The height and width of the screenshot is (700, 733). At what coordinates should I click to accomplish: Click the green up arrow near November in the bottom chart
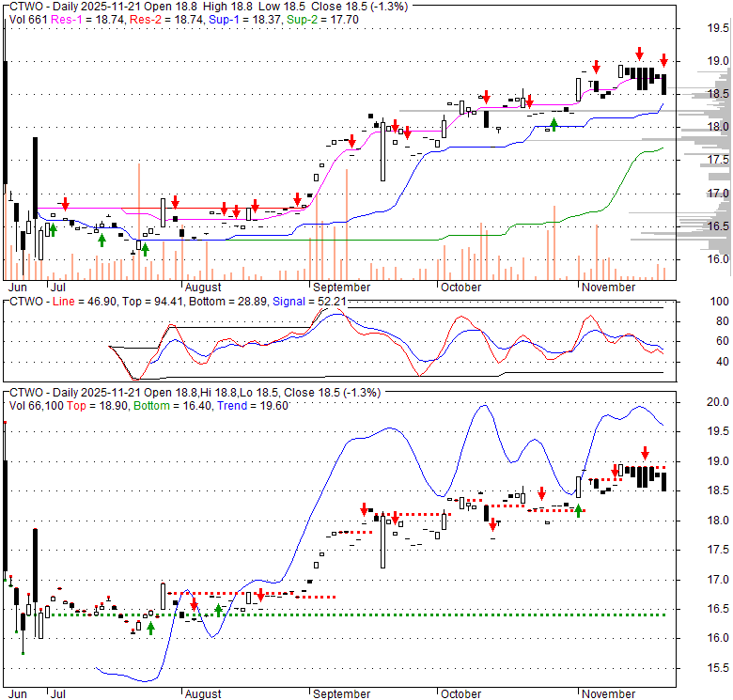coord(579,510)
